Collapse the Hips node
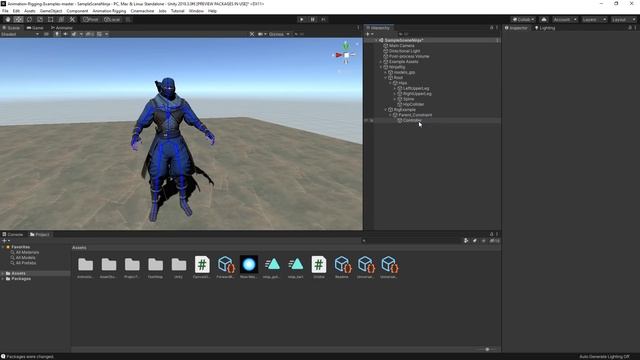Image resolution: width=640 pixels, height=360 pixels. point(390,83)
